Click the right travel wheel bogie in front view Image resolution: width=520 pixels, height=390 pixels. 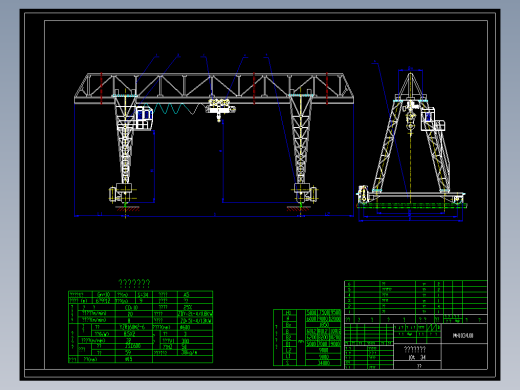305,193
